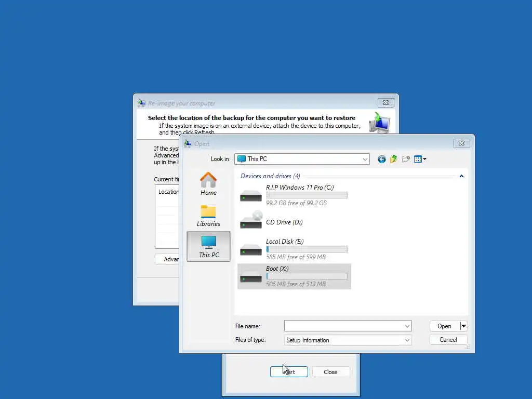Select This PC in the places sidebar
The image size is (532, 399).
pyautogui.click(x=209, y=247)
